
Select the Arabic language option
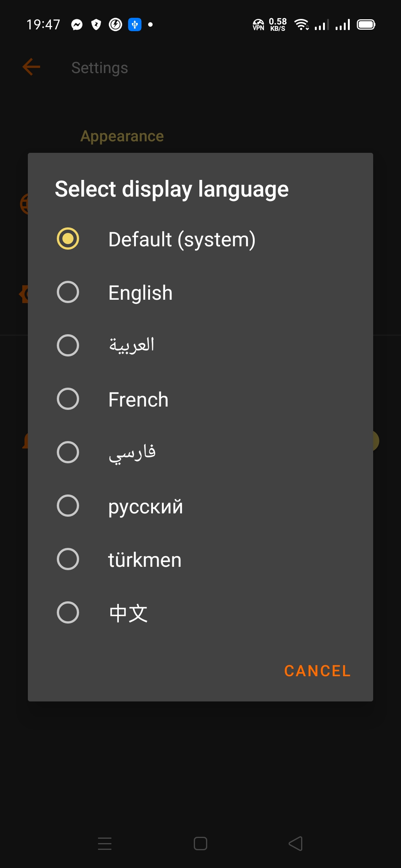[x=68, y=345]
